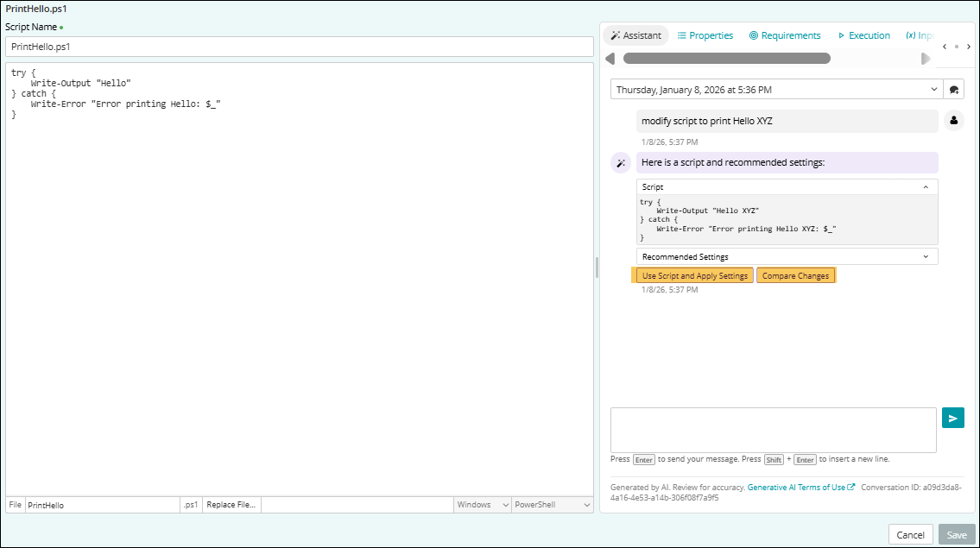Click the assistant wand icon beside reply

tap(620, 163)
